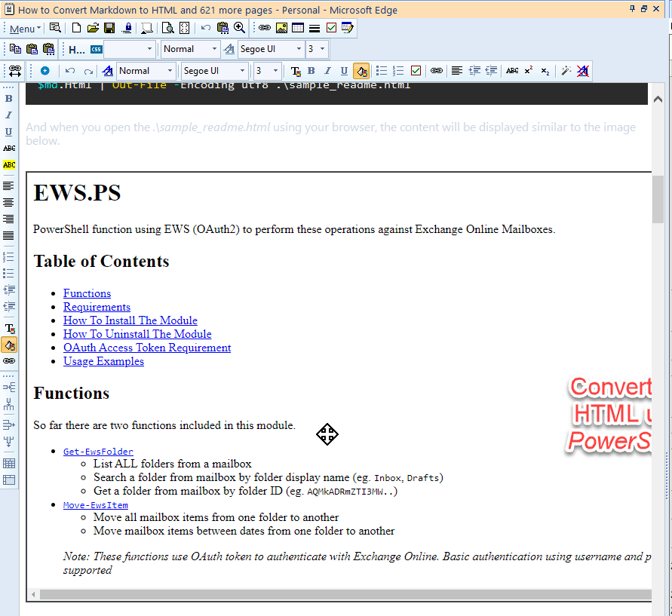This screenshot has width=672, height=616.
Task: Toggle Bold in the left sidebar
Action: (x=8, y=99)
